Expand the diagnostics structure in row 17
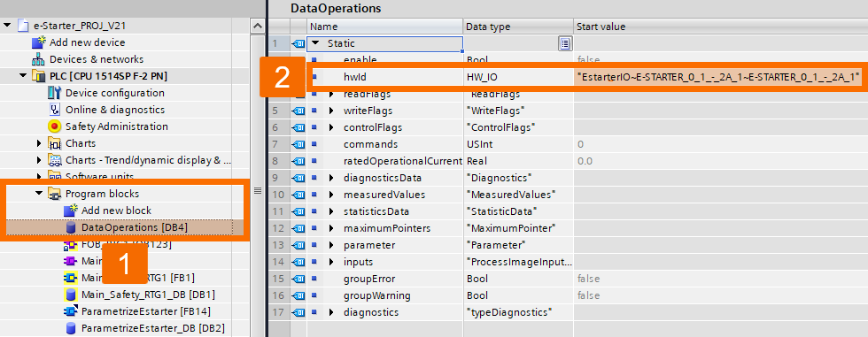868x337 pixels. click(331, 312)
